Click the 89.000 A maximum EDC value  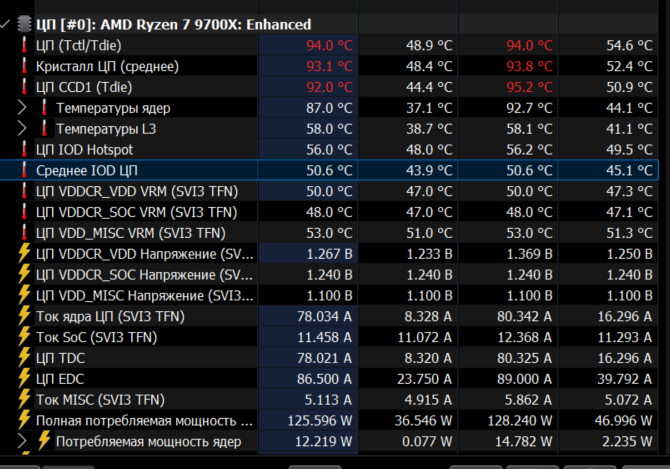tap(524, 379)
